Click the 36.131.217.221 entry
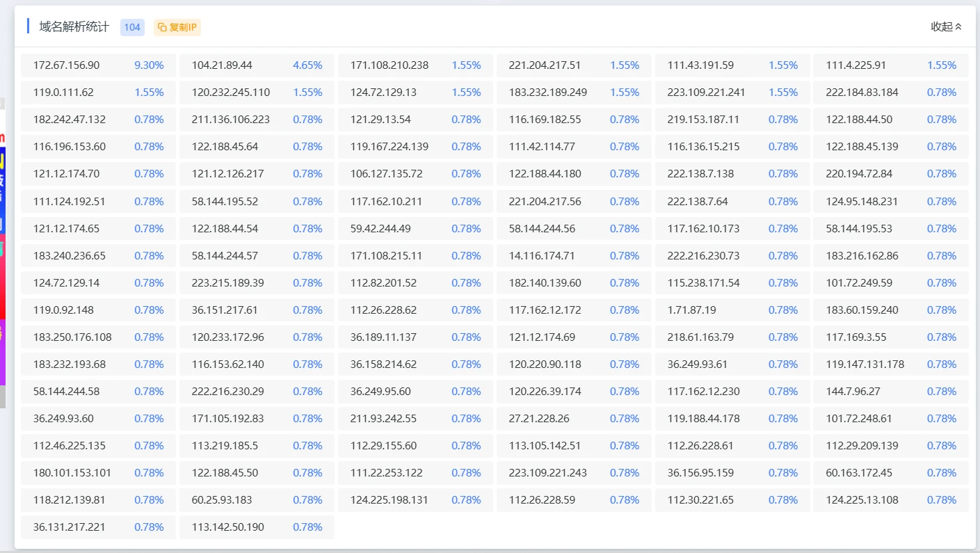 [x=70, y=527]
